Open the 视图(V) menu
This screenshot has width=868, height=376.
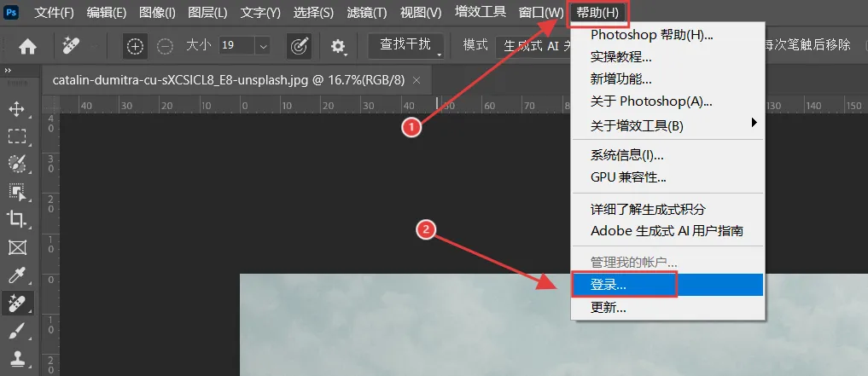click(421, 12)
